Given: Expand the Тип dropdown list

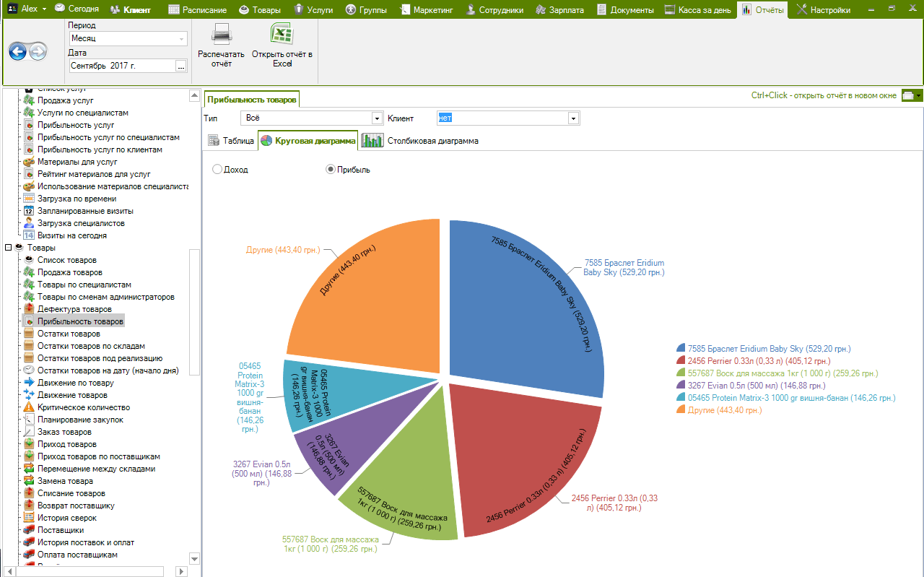Looking at the screenshot, I should pyautogui.click(x=377, y=118).
